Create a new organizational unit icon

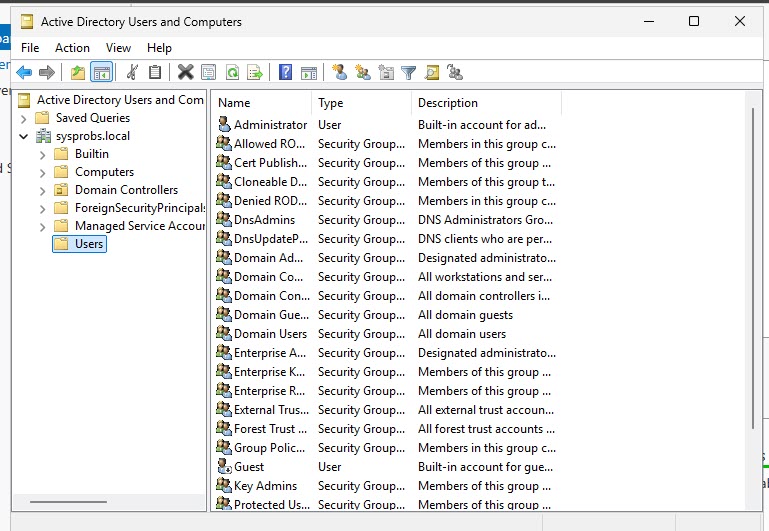[x=386, y=73]
